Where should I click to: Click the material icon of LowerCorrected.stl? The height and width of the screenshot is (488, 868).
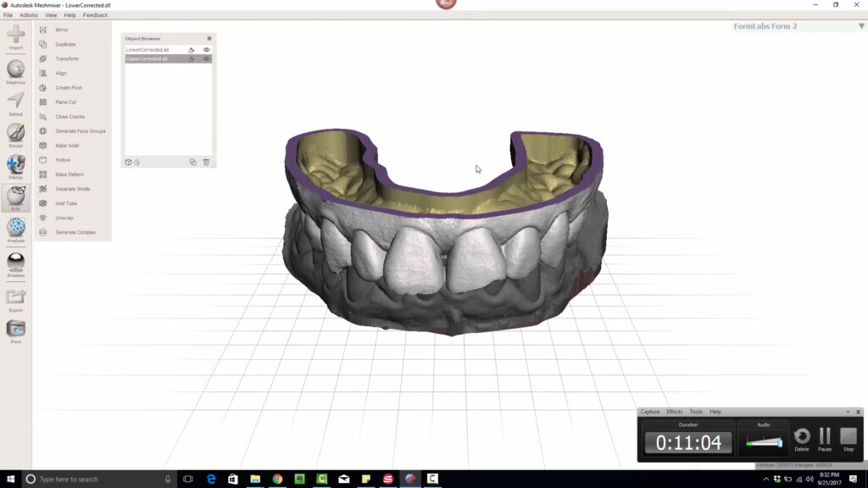pos(192,50)
